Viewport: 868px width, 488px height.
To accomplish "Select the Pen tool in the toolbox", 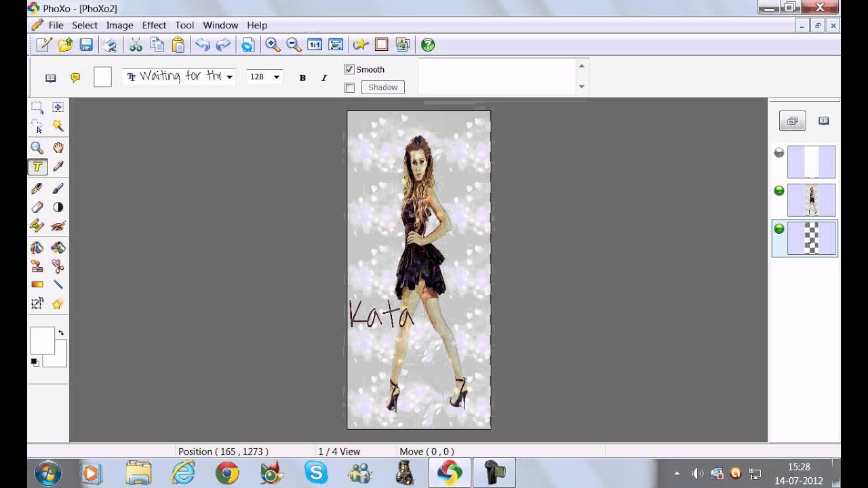I will pyautogui.click(x=37, y=188).
